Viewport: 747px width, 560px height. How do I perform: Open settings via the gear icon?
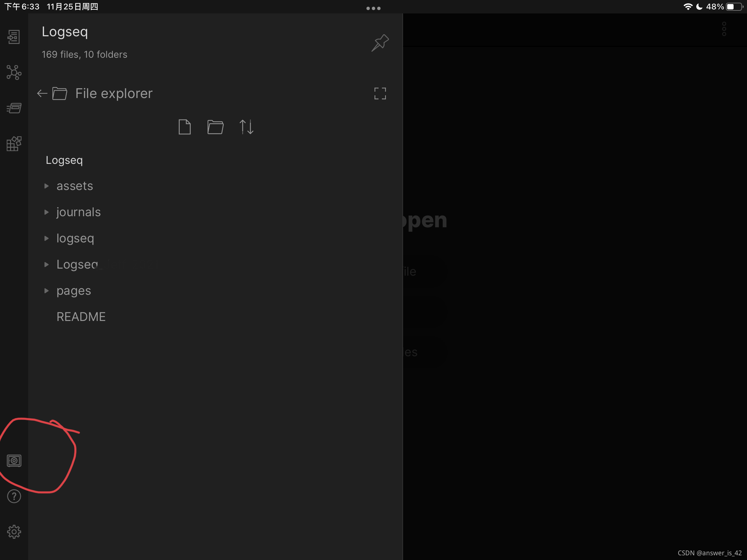coord(14,532)
